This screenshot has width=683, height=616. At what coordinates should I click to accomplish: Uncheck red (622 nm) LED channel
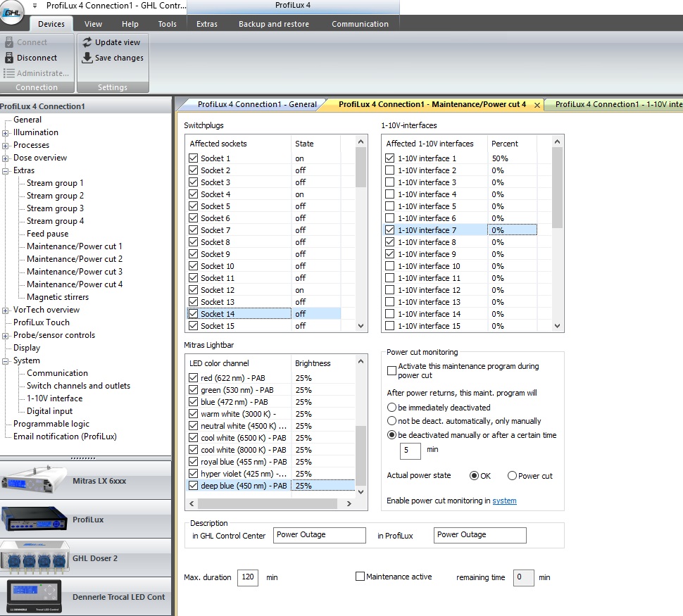[194, 378]
